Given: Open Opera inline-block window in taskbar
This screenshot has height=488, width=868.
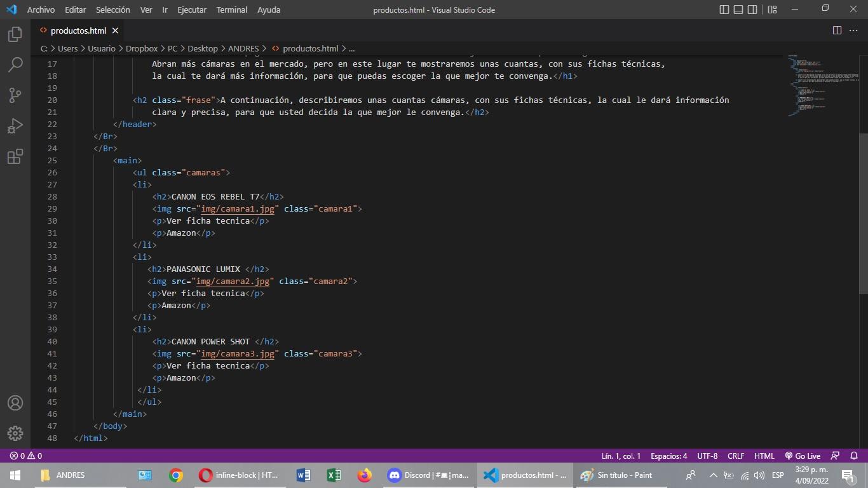Looking at the screenshot, I should point(238,475).
